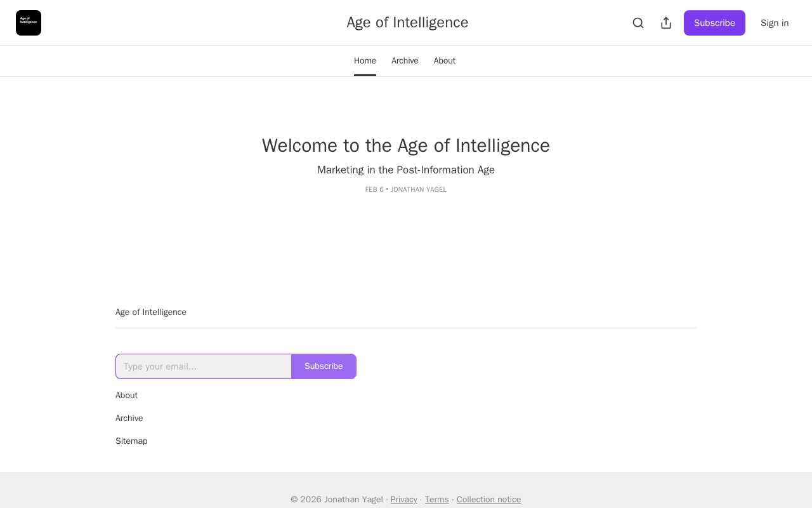This screenshot has width=812, height=508.
Task: Open the Collection notice link
Action: [x=488, y=500]
